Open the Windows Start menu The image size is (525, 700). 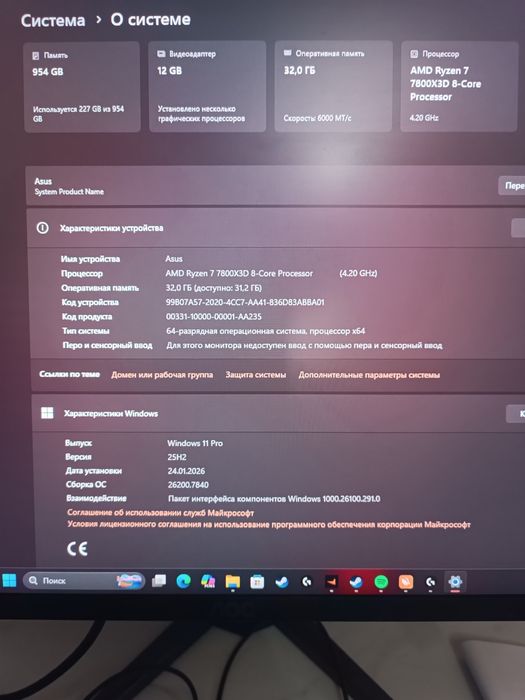[x=9, y=580]
